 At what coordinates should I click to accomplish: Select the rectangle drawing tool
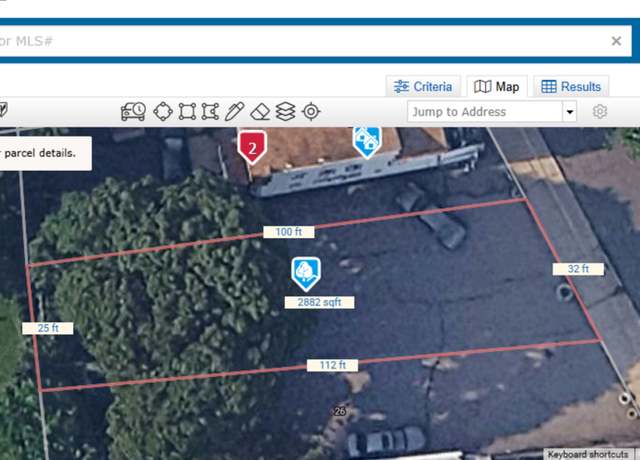coord(187,111)
